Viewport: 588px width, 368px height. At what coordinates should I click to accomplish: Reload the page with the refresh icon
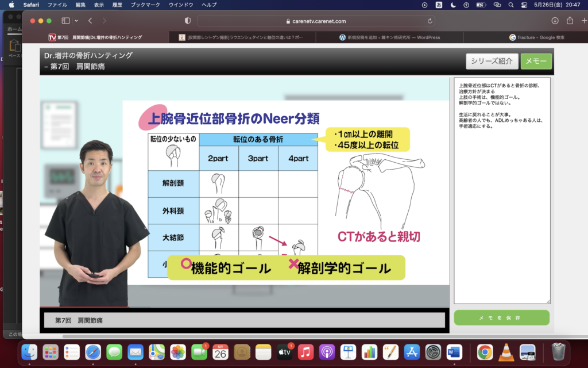tap(430, 21)
